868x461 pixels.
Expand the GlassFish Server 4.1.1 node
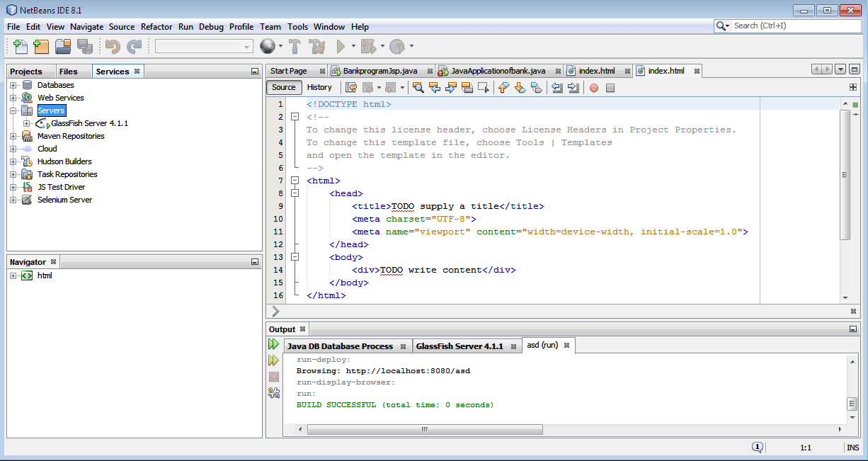point(27,123)
